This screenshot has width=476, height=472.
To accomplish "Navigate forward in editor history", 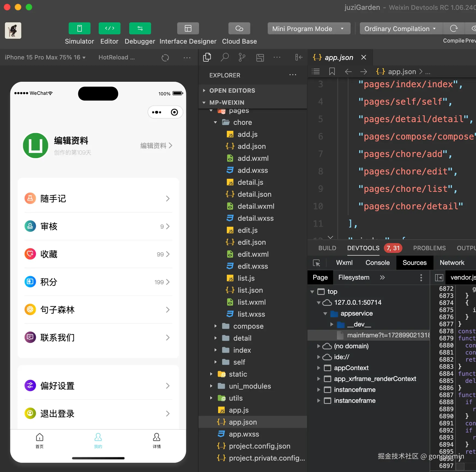I will coord(364,72).
